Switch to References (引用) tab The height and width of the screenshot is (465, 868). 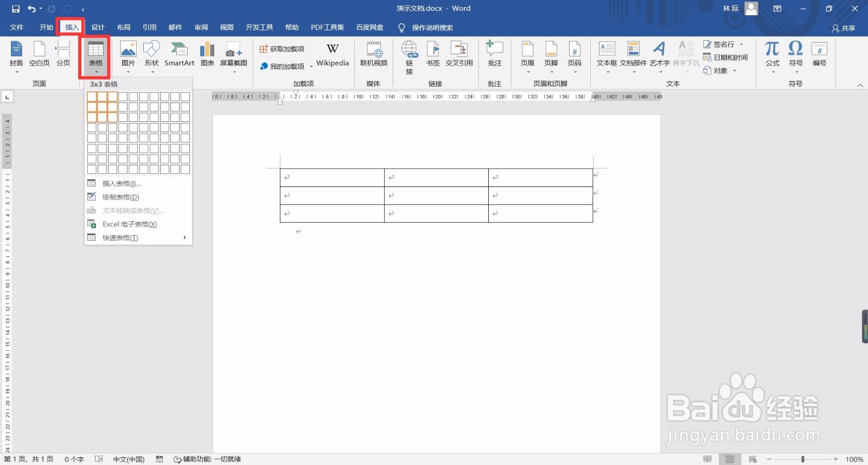coord(149,28)
